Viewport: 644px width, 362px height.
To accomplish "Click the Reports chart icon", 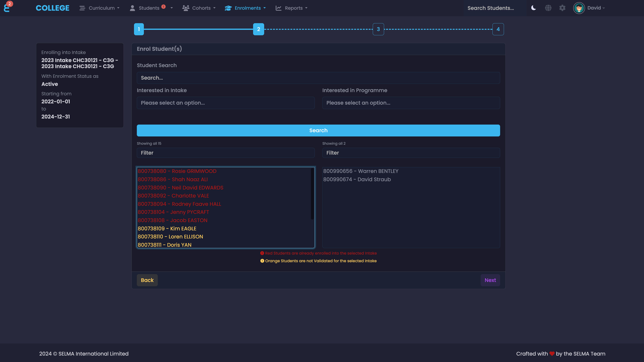I will click(278, 8).
